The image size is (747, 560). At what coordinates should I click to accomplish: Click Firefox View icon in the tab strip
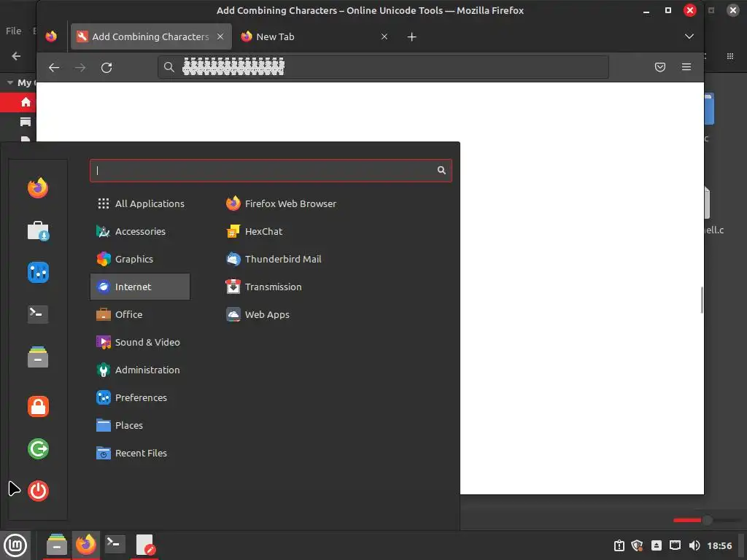click(51, 36)
